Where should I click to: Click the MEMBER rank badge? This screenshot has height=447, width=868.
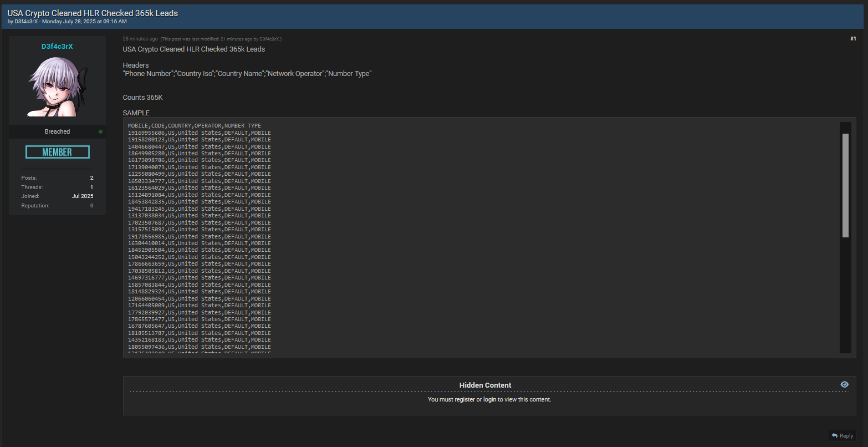click(57, 152)
